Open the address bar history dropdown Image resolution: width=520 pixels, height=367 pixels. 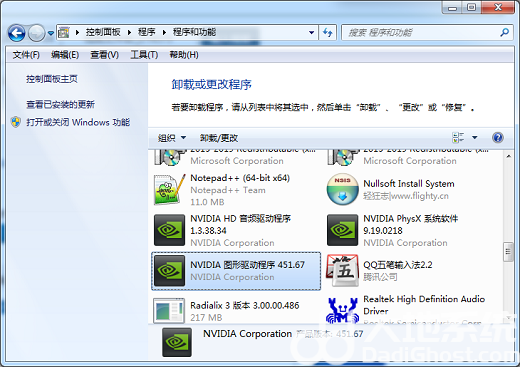[x=311, y=32]
